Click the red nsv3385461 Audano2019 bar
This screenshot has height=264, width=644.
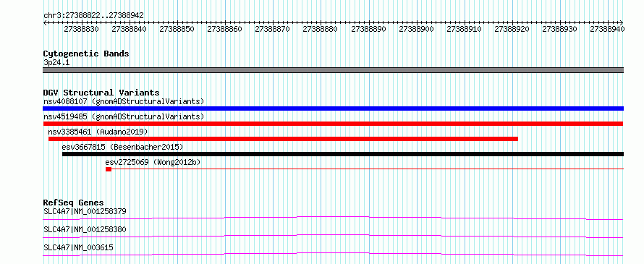(x=283, y=139)
